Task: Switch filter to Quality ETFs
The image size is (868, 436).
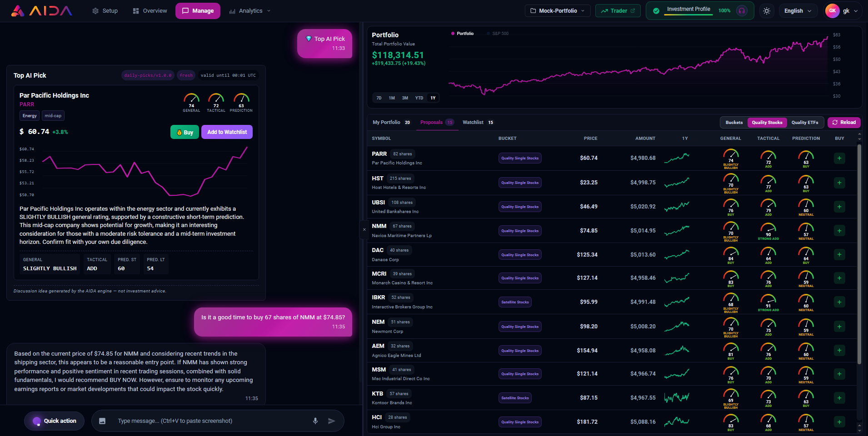Action: [805, 123]
